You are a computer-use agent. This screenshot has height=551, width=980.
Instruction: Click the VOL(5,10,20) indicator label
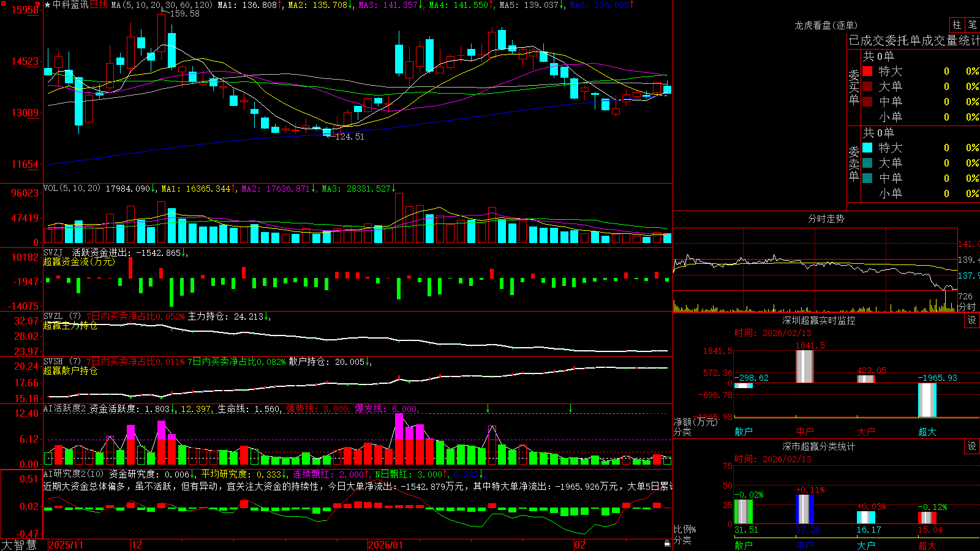click(x=72, y=189)
